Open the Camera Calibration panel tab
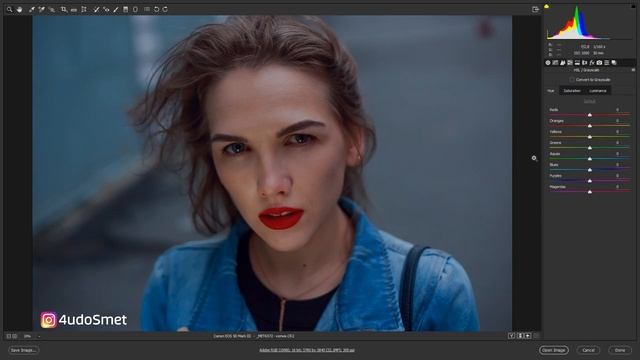 [x=600, y=62]
